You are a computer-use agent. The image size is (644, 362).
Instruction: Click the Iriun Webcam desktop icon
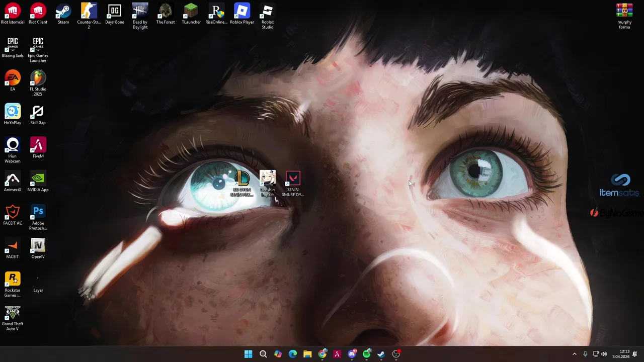[x=13, y=150]
